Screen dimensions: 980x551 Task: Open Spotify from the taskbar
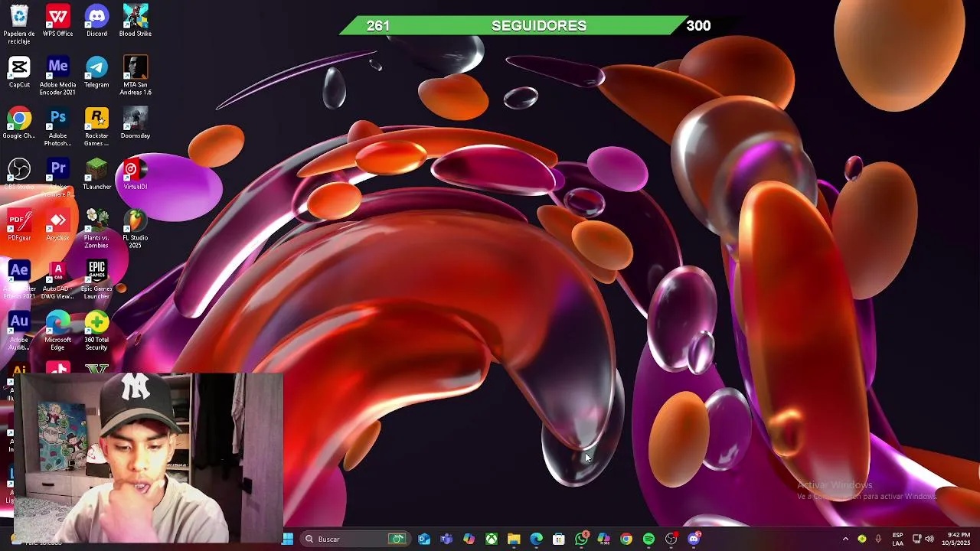pos(648,539)
